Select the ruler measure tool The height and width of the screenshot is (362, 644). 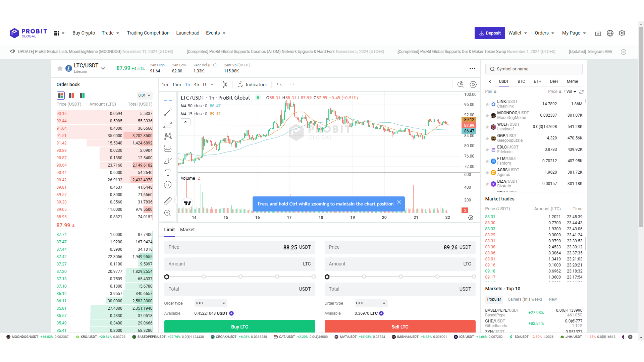pos(168,201)
